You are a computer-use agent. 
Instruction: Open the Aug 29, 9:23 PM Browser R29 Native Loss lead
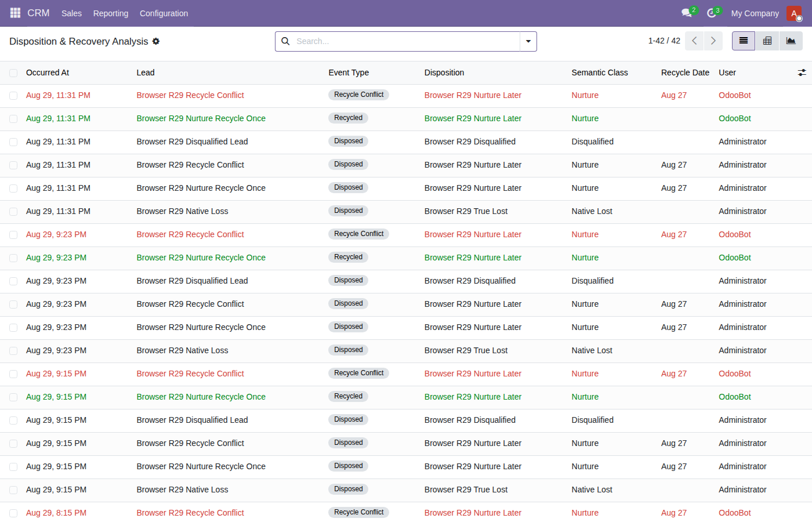pyautogui.click(x=183, y=350)
